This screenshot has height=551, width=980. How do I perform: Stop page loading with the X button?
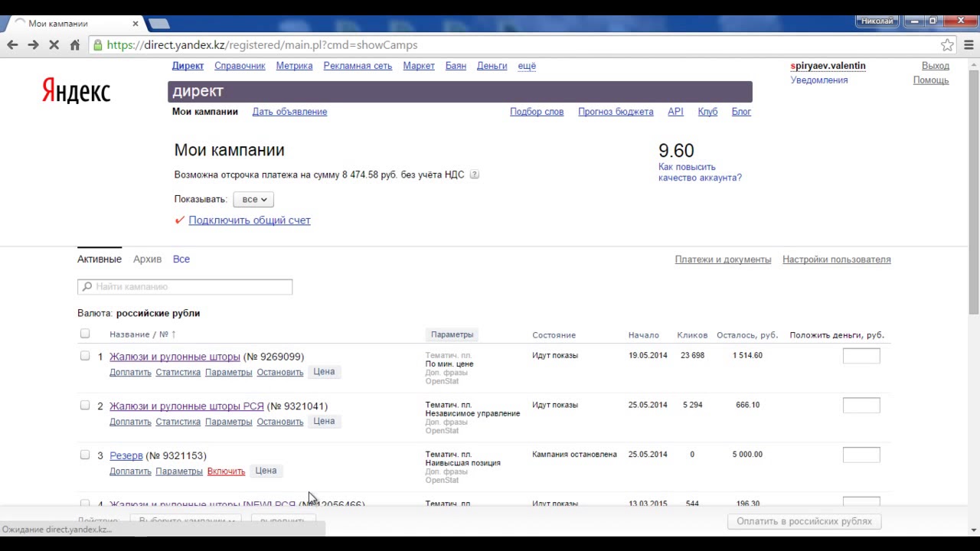[54, 45]
